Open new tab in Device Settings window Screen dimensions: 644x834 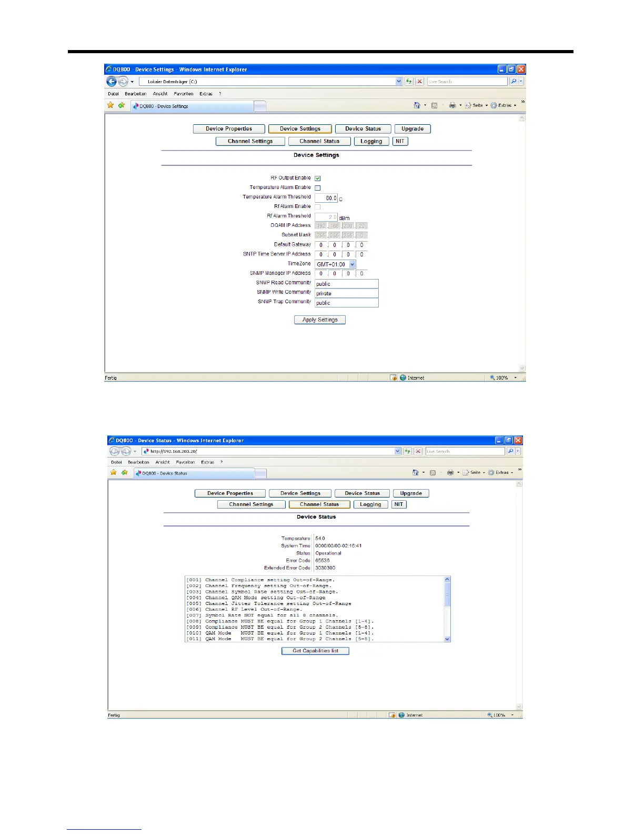point(260,106)
